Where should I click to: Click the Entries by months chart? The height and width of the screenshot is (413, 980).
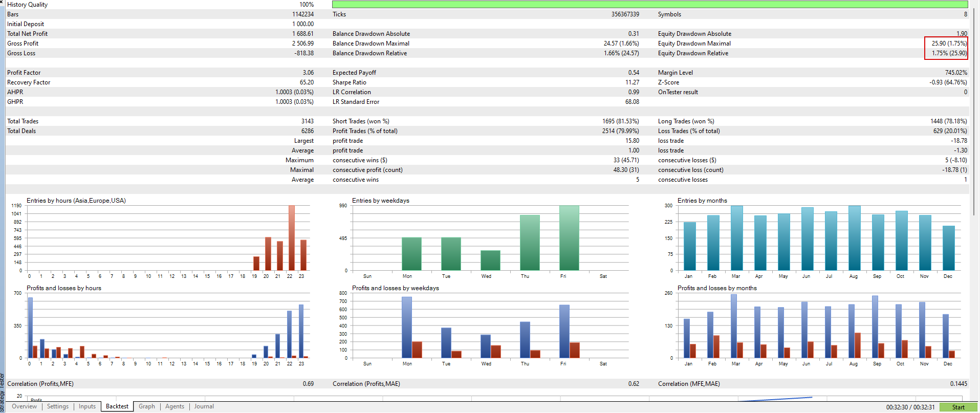pos(814,238)
